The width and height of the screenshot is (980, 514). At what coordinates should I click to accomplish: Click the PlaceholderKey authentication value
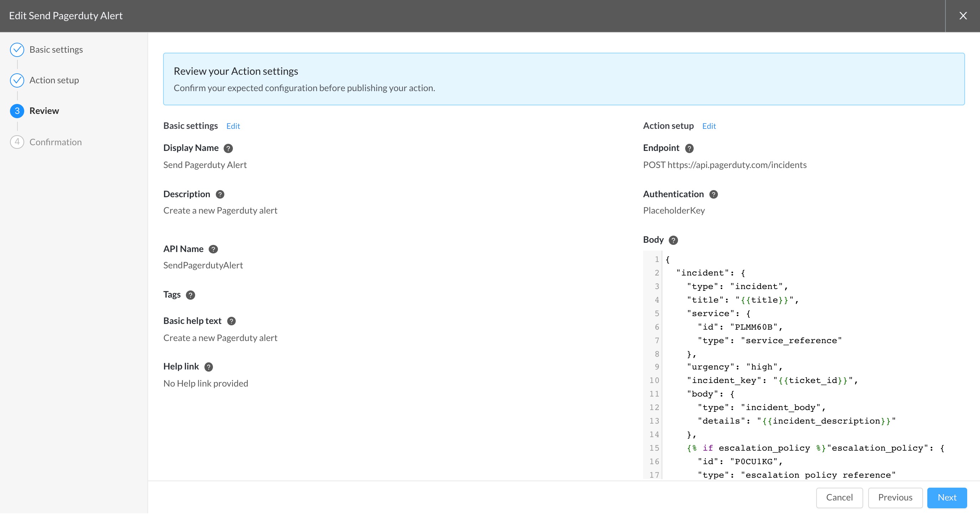coord(674,211)
